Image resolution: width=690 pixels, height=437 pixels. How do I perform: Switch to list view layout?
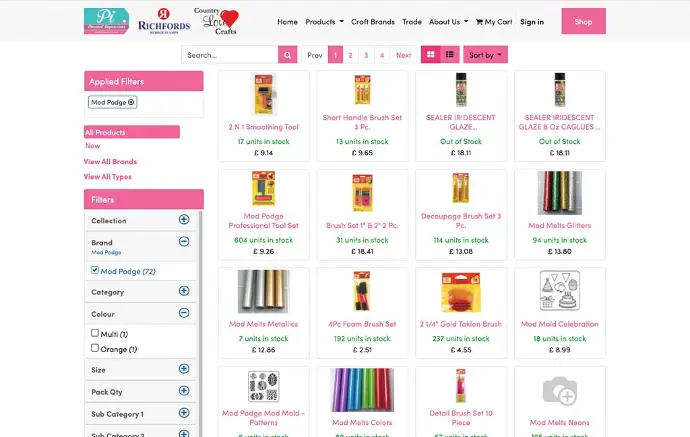pyautogui.click(x=450, y=55)
